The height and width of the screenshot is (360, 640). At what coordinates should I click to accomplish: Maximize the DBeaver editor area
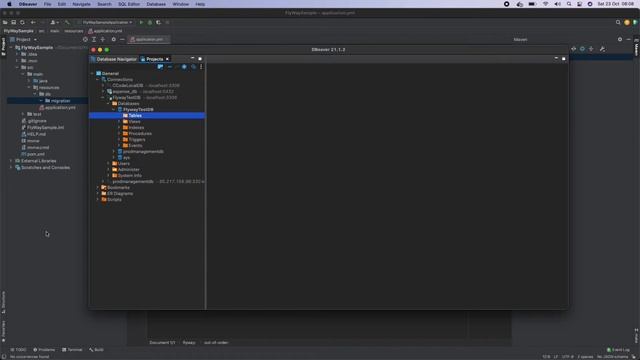(x=564, y=59)
